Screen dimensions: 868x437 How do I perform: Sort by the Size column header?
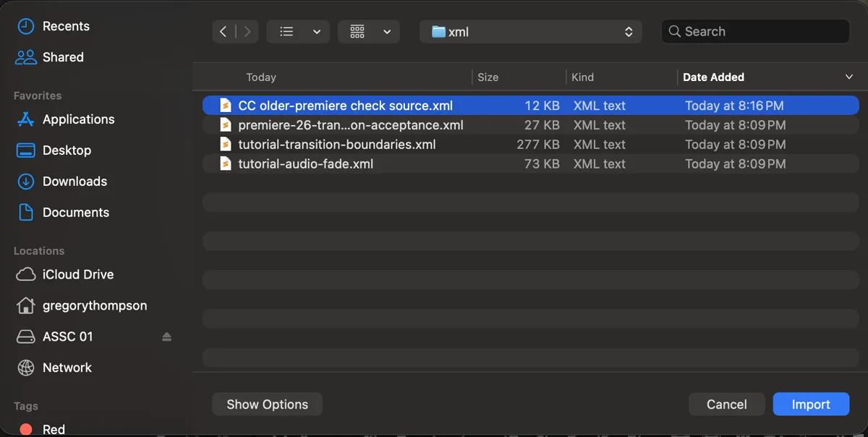click(488, 77)
